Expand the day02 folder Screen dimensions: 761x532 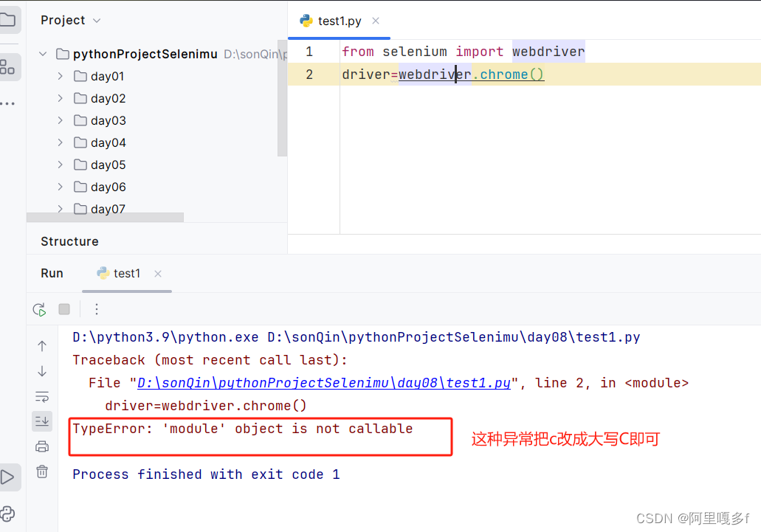61,98
